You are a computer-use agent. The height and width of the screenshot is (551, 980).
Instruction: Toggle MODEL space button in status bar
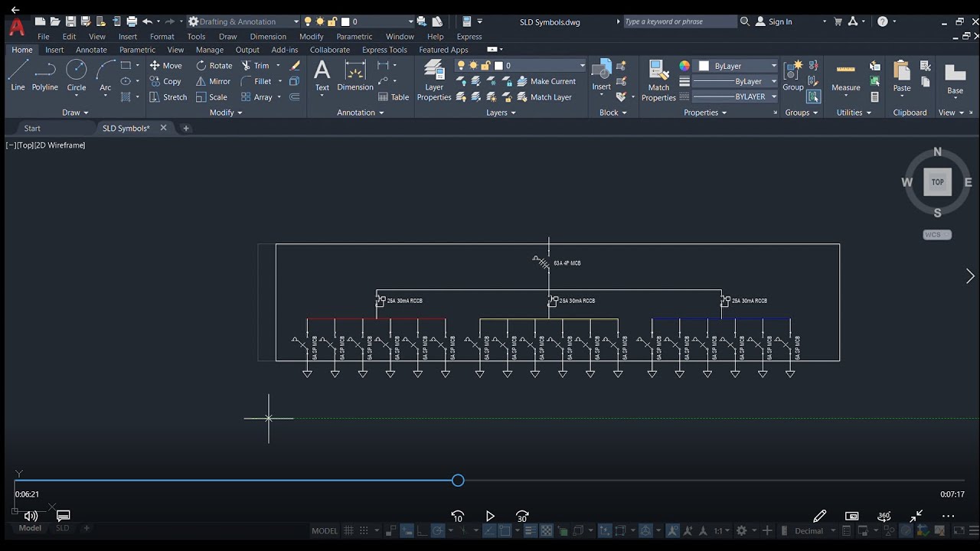[325, 530]
